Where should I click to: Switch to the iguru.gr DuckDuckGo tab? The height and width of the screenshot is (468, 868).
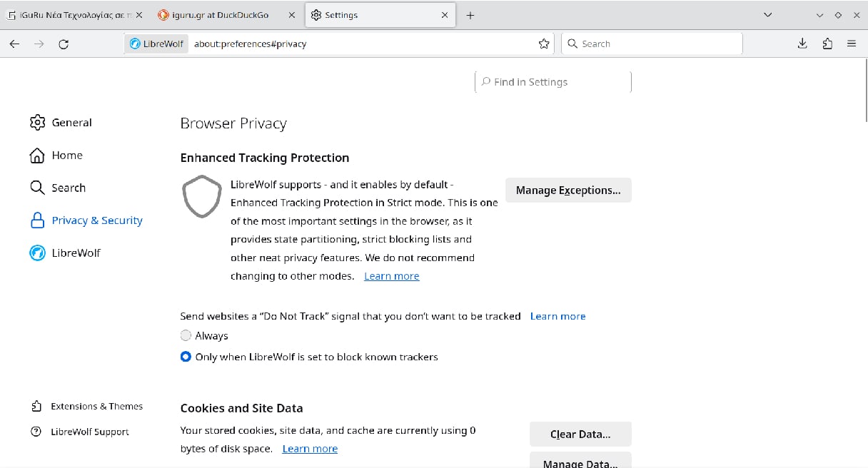tap(220, 15)
